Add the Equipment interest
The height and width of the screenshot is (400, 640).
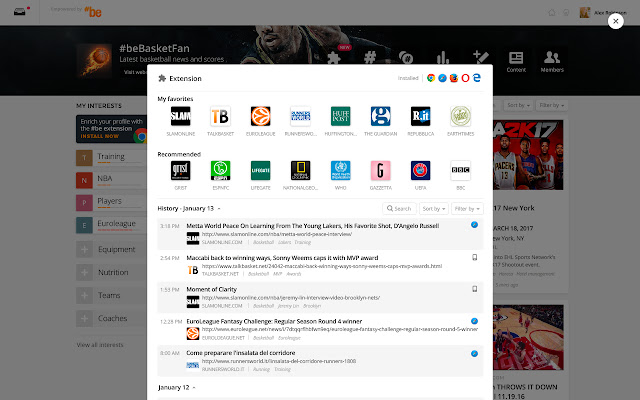coord(84,249)
